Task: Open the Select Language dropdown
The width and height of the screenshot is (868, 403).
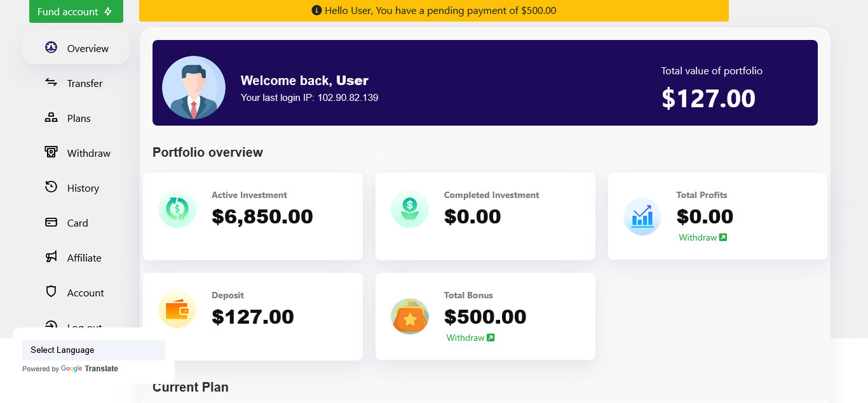Action: 93,350
